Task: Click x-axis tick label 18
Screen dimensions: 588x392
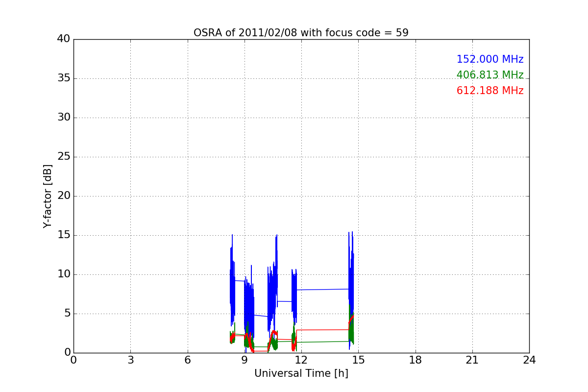Action: 416,360
